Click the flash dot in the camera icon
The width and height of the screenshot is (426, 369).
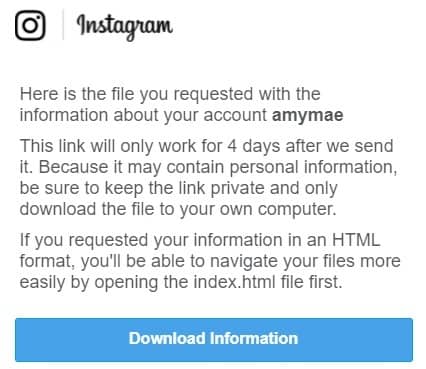click(39, 16)
